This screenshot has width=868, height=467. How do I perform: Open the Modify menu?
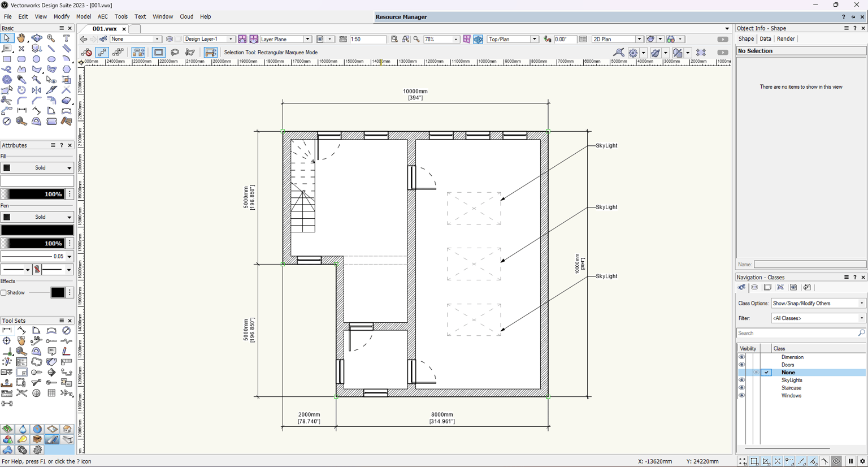pos(62,16)
